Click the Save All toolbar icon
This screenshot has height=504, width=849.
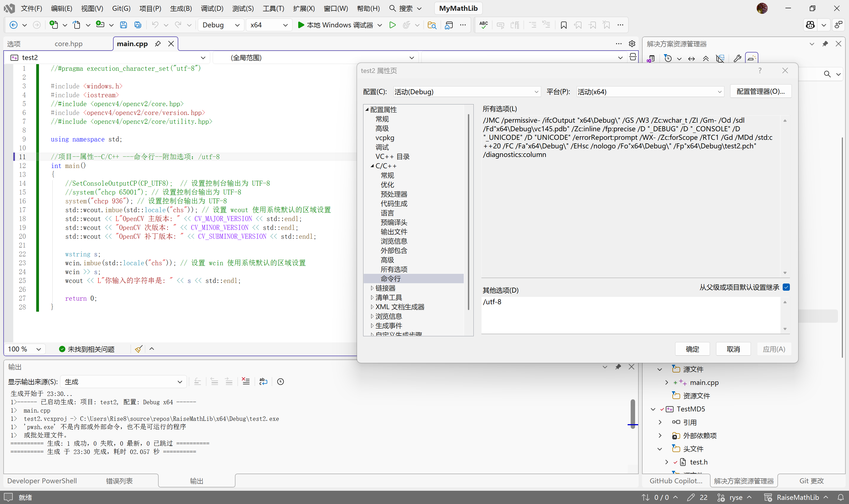tap(138, 25)
